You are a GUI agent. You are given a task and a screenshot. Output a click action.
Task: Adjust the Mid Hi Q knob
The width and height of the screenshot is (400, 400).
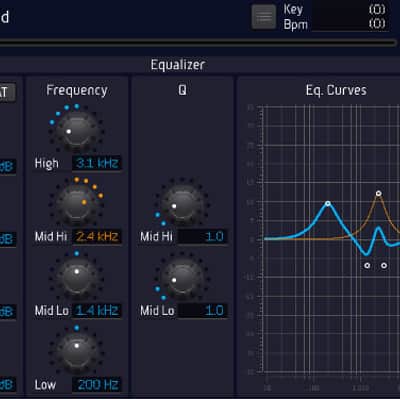[x=182, y=205]
